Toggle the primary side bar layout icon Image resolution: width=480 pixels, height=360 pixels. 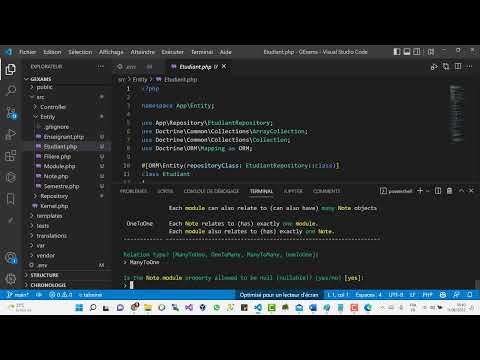[x=397, y=52]
